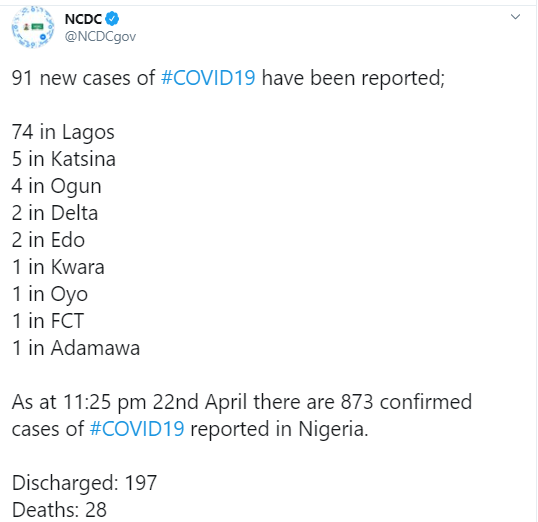Open the #COVID19 hashtag in first line
This screenshot has height=522, width=538.
(x=208, y=78)
